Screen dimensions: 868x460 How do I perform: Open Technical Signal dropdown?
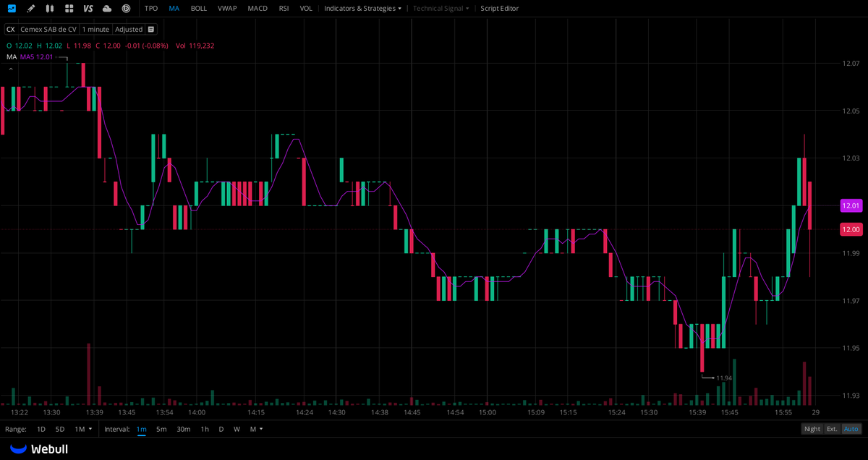441,9
